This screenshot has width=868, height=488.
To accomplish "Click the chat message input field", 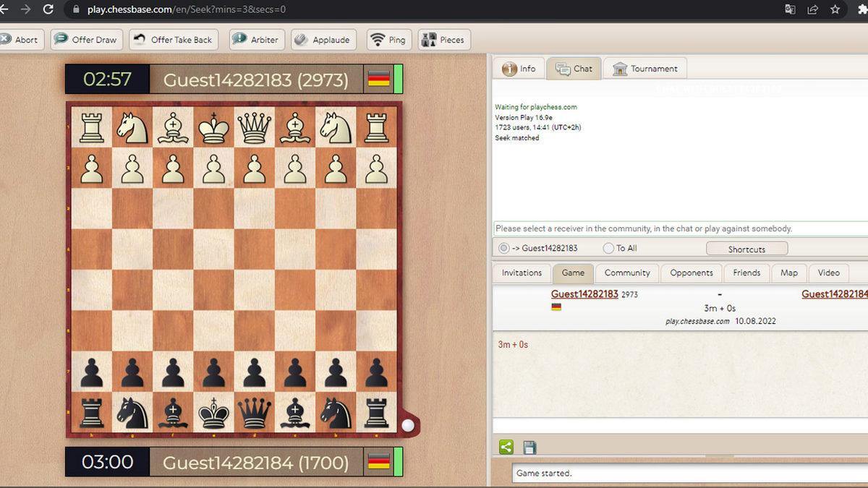I will click(680, 228).
